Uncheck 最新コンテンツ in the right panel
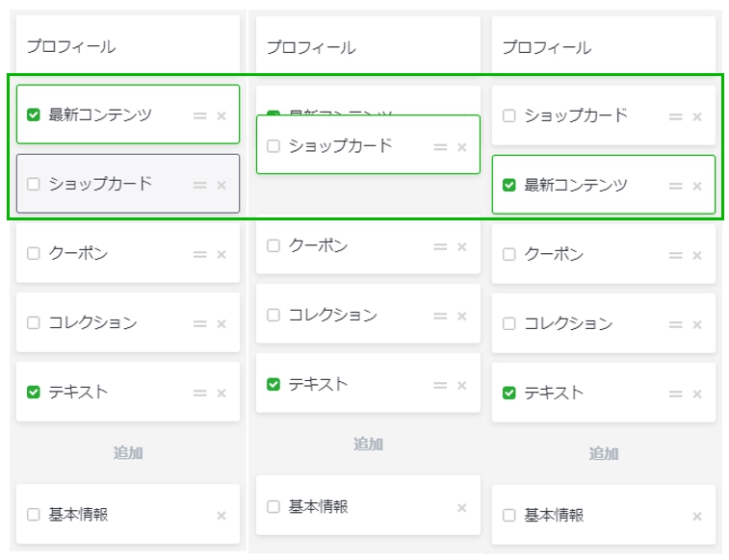This screenshot has width=729, height=560. coord(509,185)
